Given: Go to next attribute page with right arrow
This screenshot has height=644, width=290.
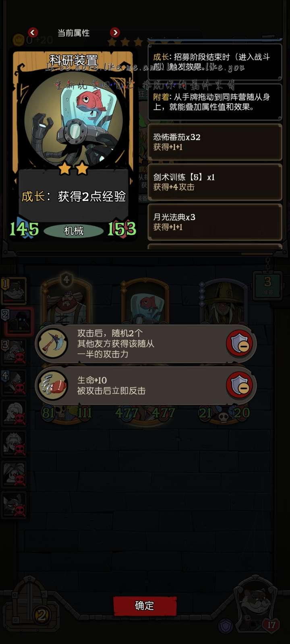Looking at the screenshot, I should coord(115,32).
